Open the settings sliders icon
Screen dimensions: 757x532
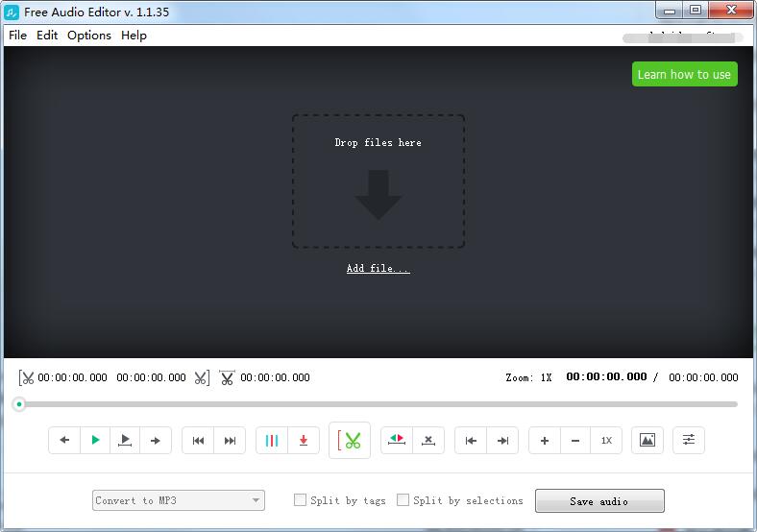pyautogui.click(x=689, y=440)
